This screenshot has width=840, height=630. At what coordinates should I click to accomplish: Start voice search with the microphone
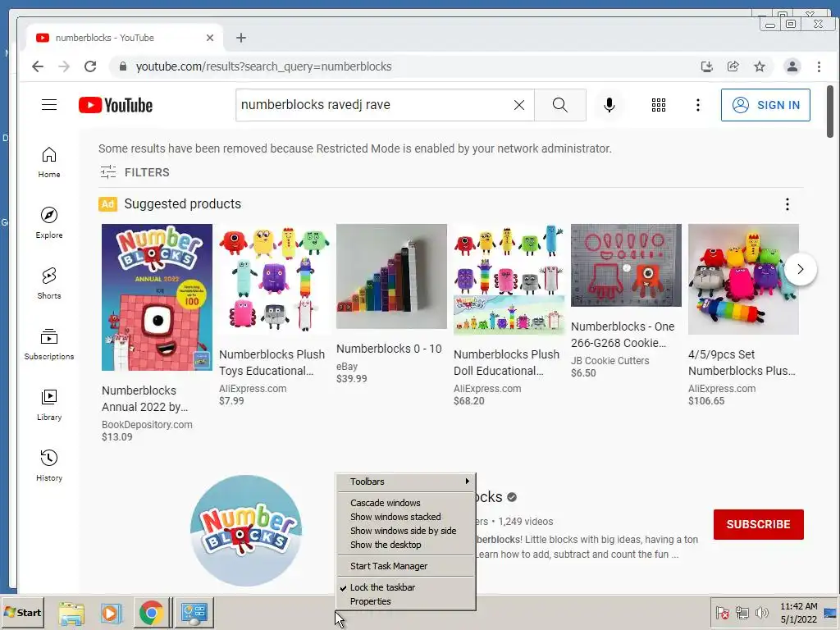pos(609,105)
